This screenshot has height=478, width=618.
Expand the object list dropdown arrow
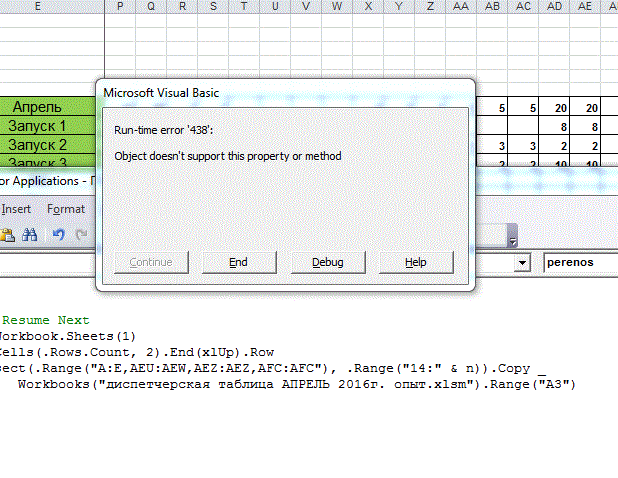(522, 262)
